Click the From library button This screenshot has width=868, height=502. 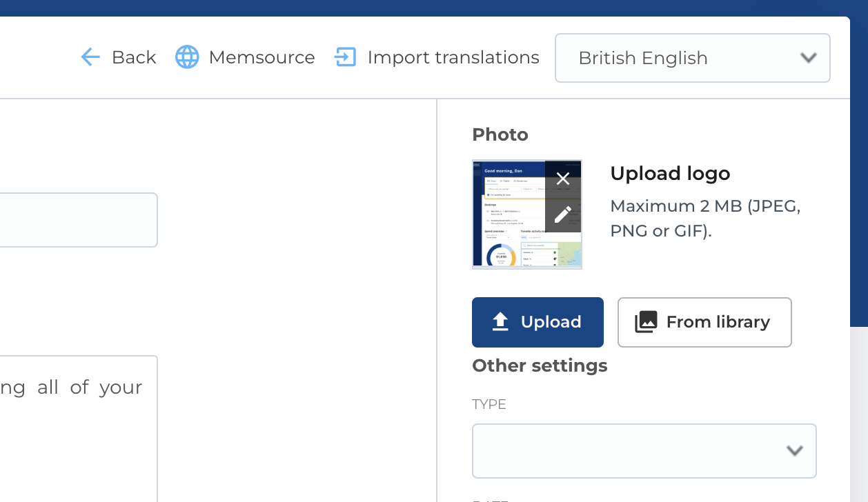704,322
